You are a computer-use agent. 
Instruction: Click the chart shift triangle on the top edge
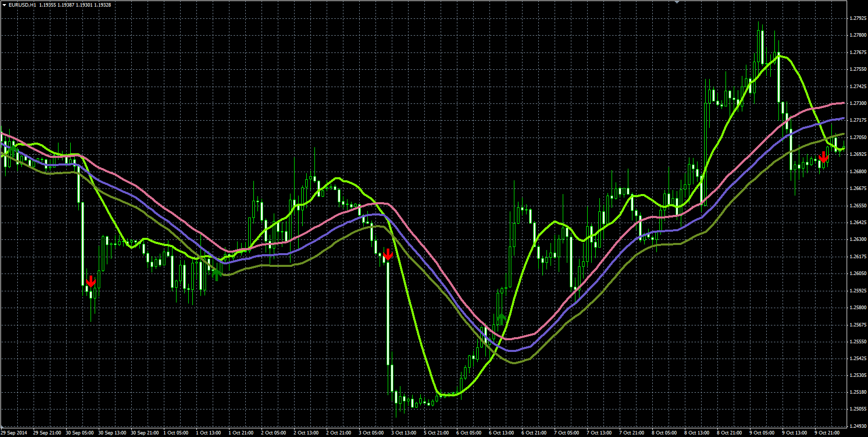point(677,2)
